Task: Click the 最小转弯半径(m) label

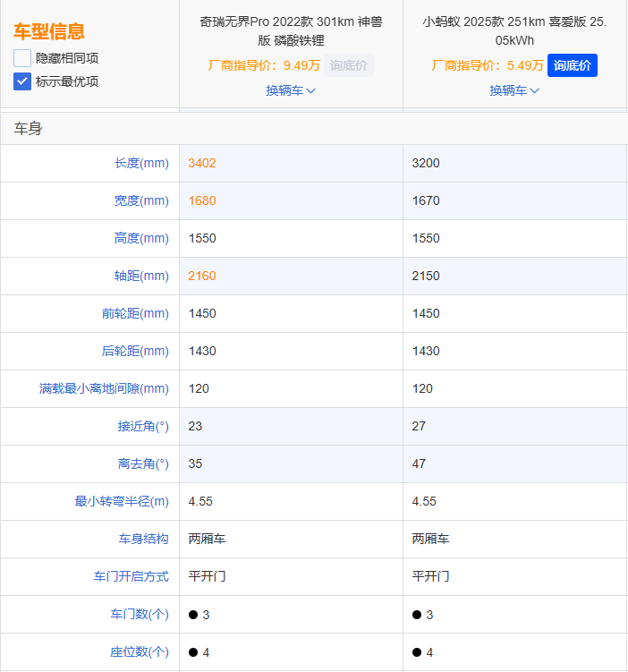Action: [122, 501]
